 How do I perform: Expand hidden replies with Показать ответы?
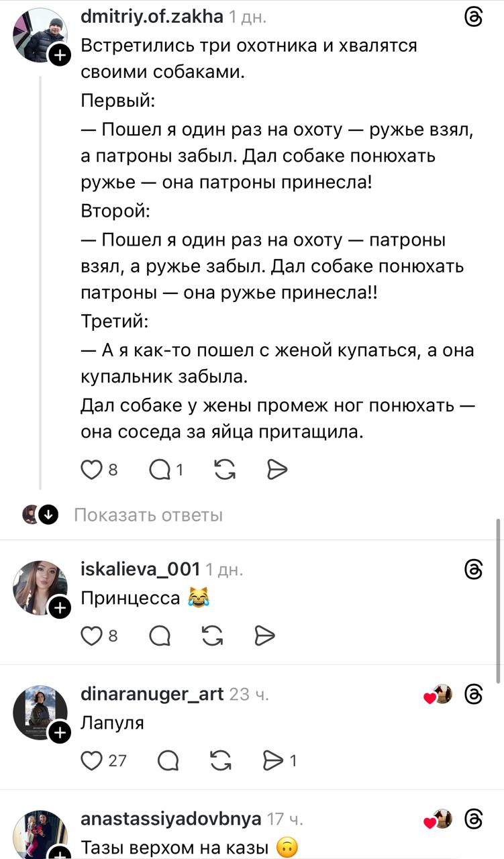148,515
